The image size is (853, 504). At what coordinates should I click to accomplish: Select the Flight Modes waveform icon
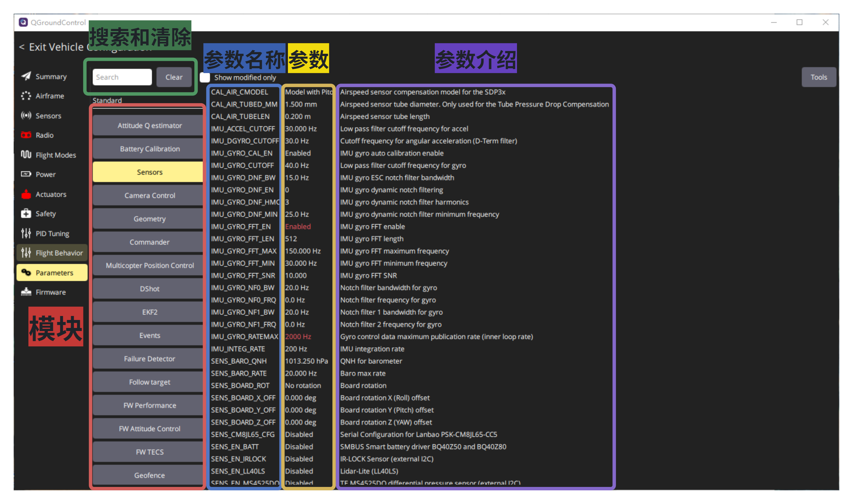(x=26, y=154)
